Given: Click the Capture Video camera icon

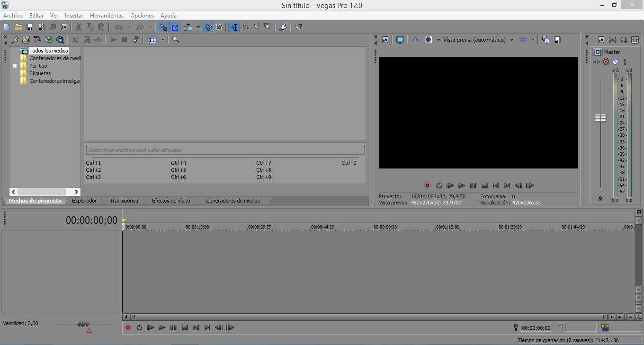Looking at the screenshot, I should pos(37,40).
